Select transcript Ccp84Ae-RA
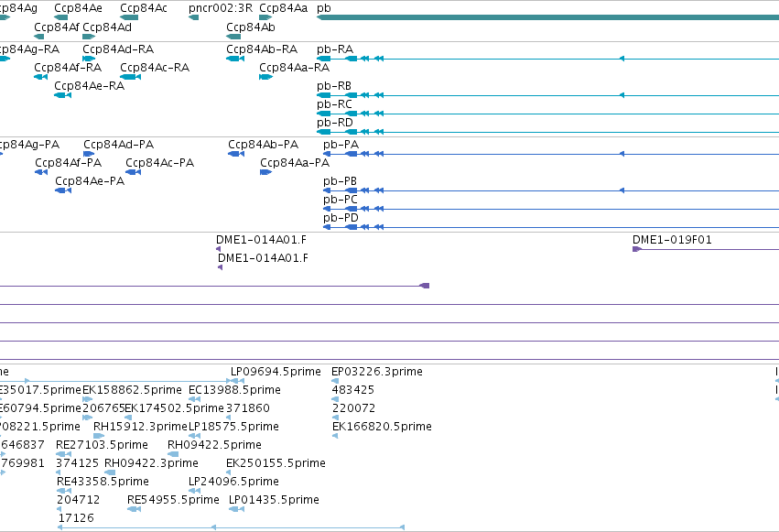This screenshot has width=779, height=532. (89, 86)
